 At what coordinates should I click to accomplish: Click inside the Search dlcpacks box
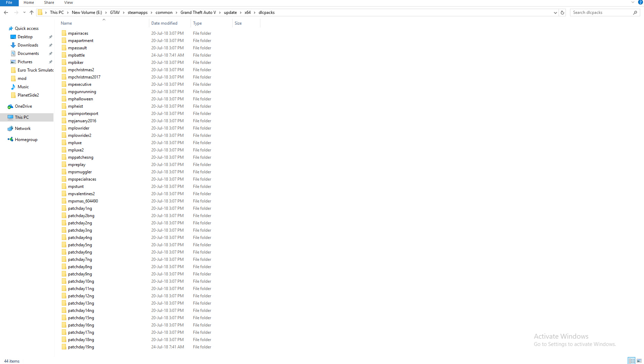click(x=601, y=12)
